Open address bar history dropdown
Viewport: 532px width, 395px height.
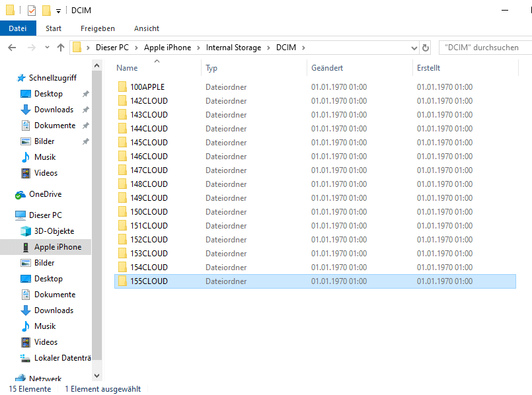pos(414,48)
